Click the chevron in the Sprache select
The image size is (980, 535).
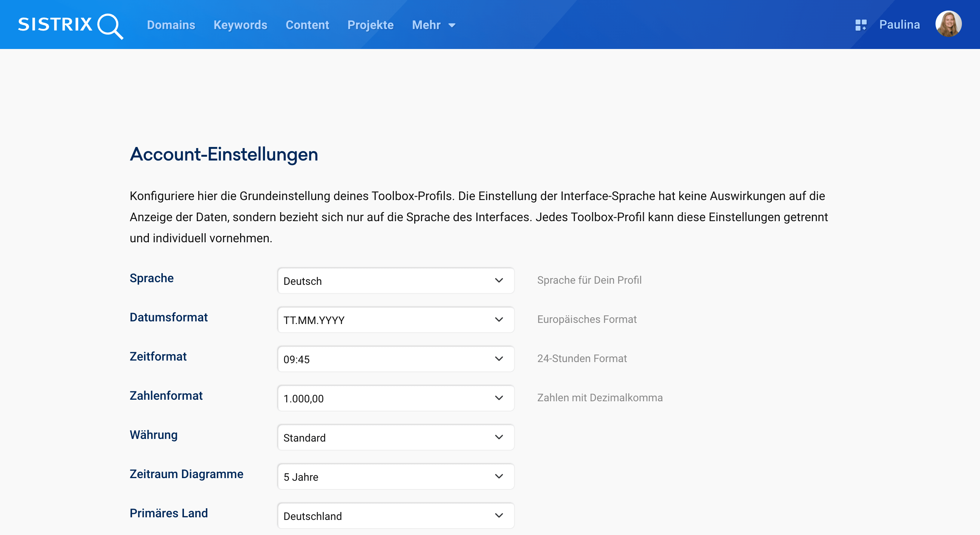click(499, 281)
